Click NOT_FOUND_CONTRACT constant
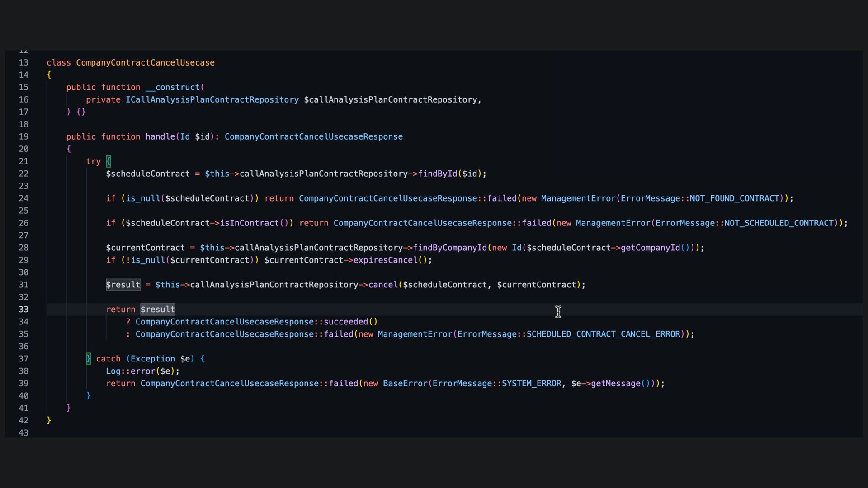The width and height of the screenshot is (868, 488). [x=734, y=198]
